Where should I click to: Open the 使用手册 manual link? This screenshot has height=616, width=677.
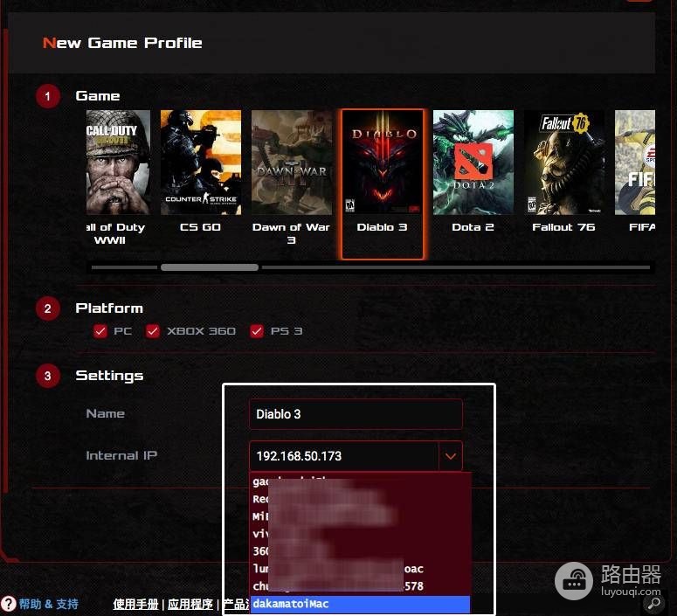point(135,604)
